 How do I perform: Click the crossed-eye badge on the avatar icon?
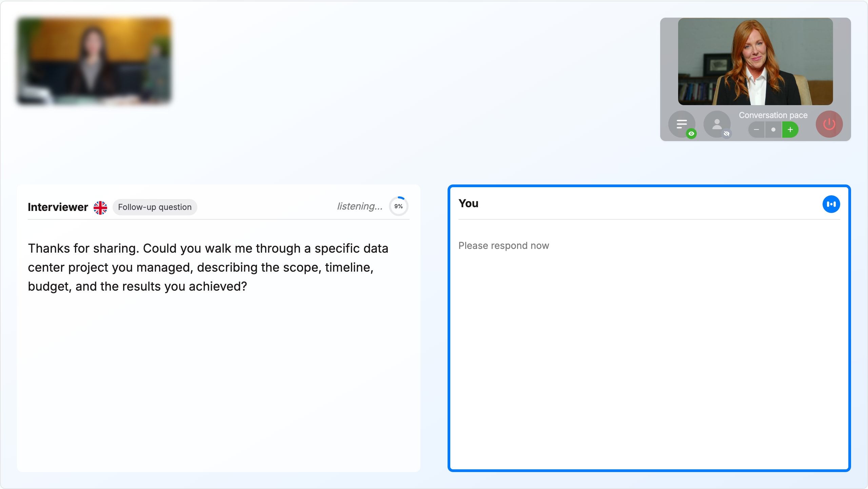pos(726,134)
